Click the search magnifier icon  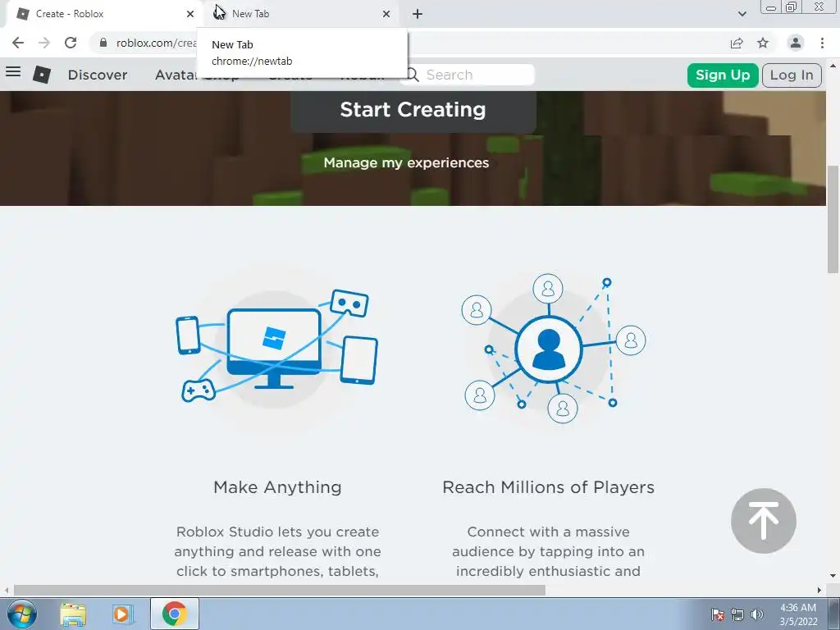click(412, 75)
